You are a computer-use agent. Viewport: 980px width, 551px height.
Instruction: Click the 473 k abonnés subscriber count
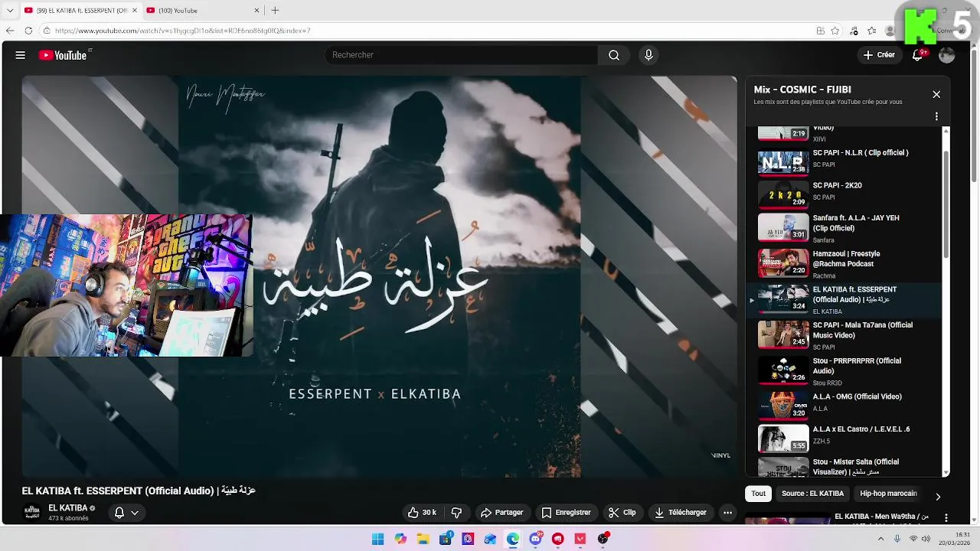point(68,519)
